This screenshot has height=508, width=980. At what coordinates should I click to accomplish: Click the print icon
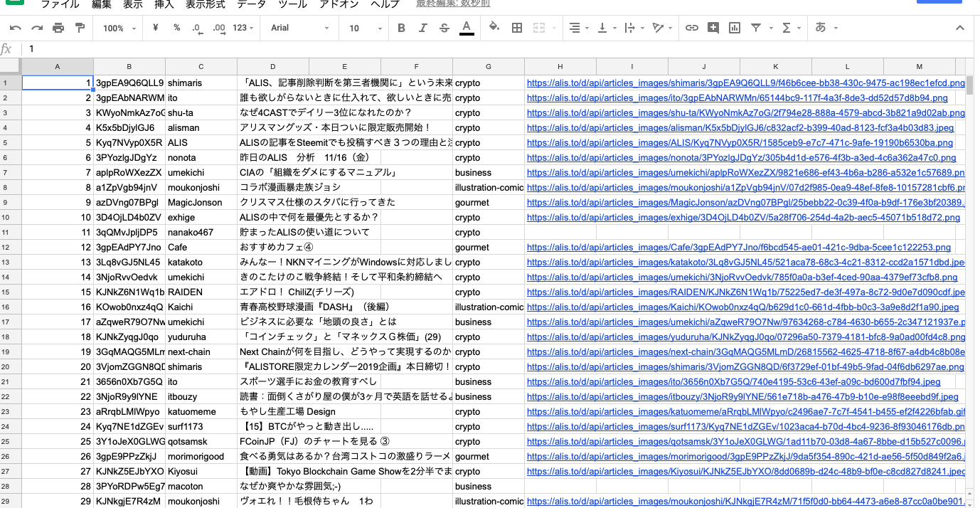click(x=58, y=28)
